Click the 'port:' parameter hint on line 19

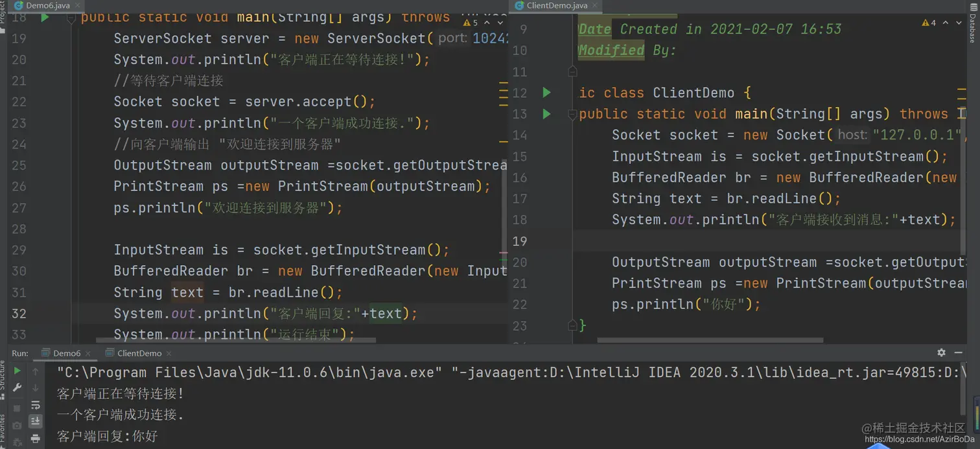tap(452, 38)
